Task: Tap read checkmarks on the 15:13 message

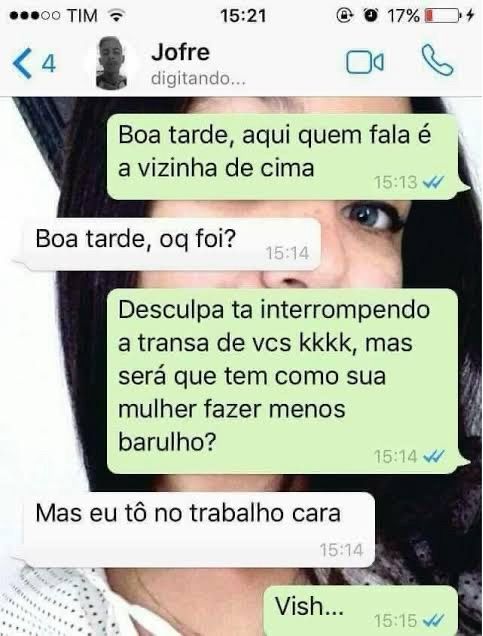Action: point(434,183)
